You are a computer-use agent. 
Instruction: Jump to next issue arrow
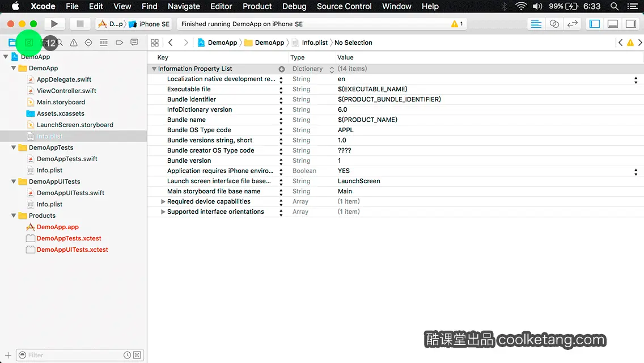click(640, 43)
